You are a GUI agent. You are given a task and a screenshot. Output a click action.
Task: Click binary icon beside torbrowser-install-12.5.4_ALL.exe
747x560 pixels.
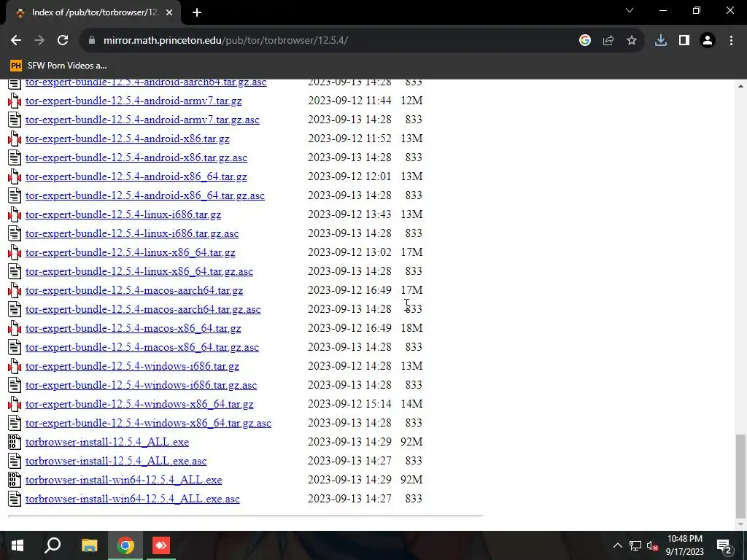click(x=15, y=442)
